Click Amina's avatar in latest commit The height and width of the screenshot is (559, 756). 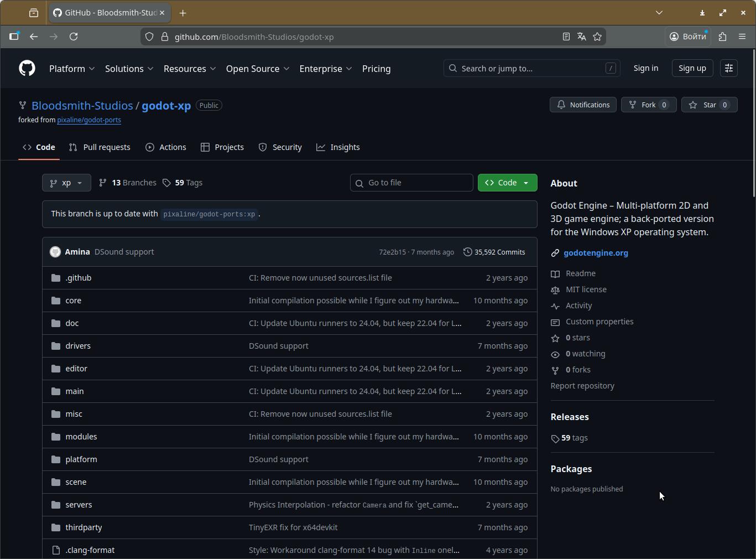[55, 252]
